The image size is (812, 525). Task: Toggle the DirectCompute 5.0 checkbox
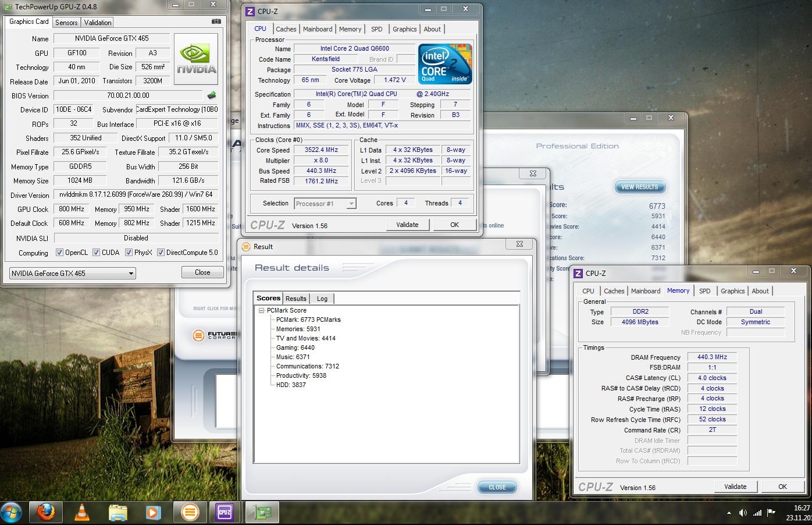tap(161, 253)
